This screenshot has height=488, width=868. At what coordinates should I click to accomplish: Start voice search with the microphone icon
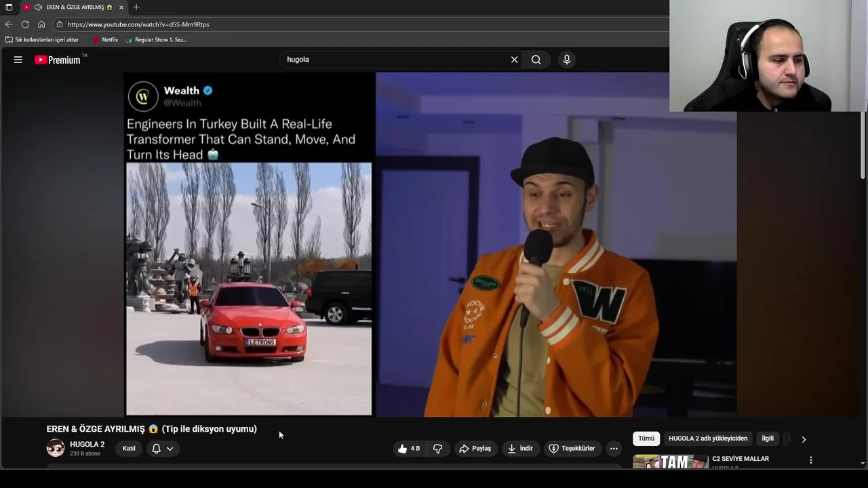567,60
